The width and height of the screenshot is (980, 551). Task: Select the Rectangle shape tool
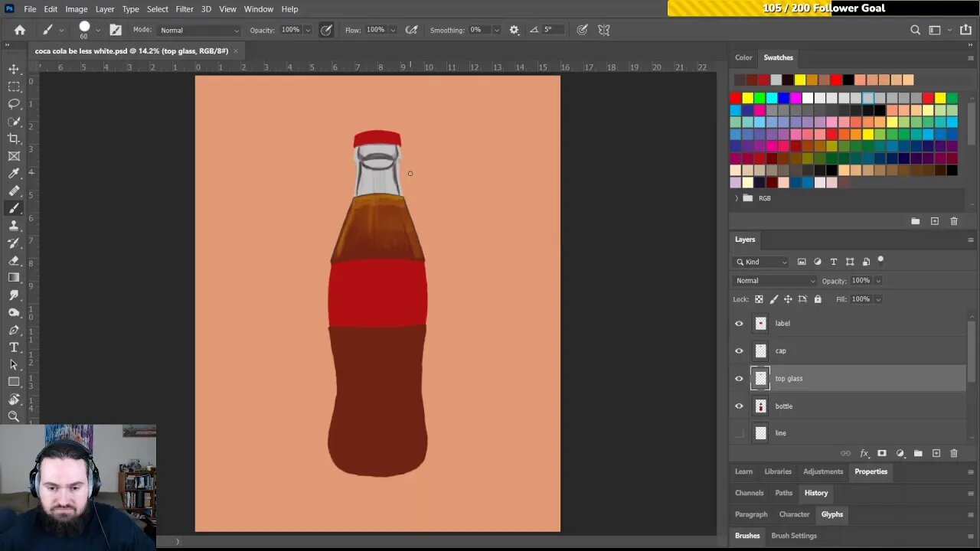[14, 382]
